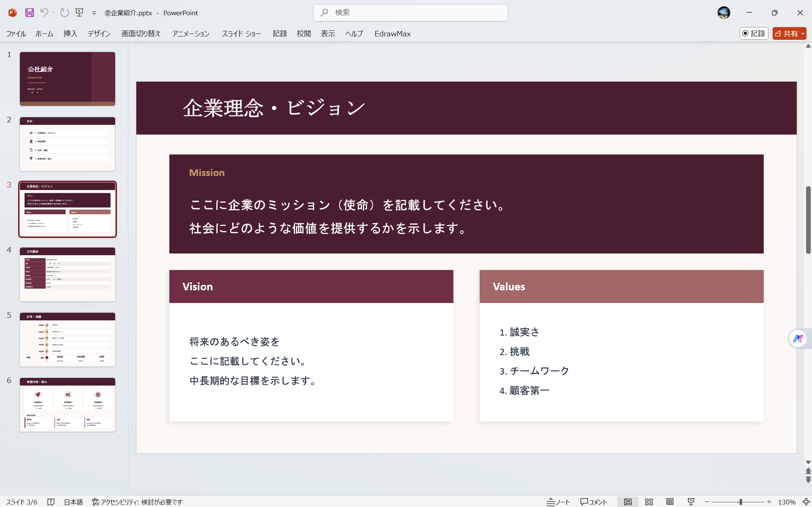
Task: Open reading view from status bar
Action: point(671,502)
